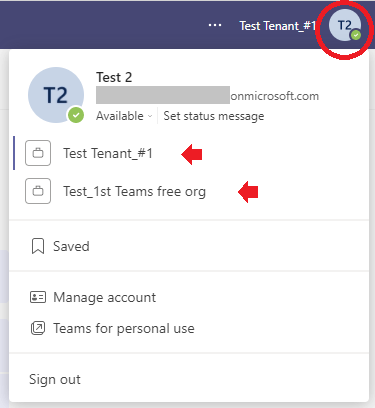Viewport: 375px width, 408px height.
Task: Open the three-dot more options menu
Action: click(x=215, y=25)
